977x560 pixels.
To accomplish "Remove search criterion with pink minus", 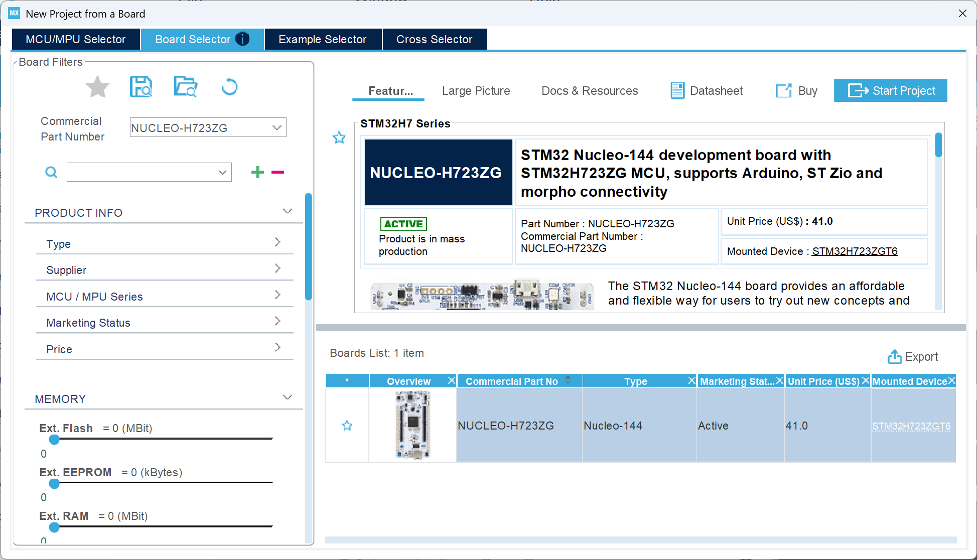I will 277,172.
